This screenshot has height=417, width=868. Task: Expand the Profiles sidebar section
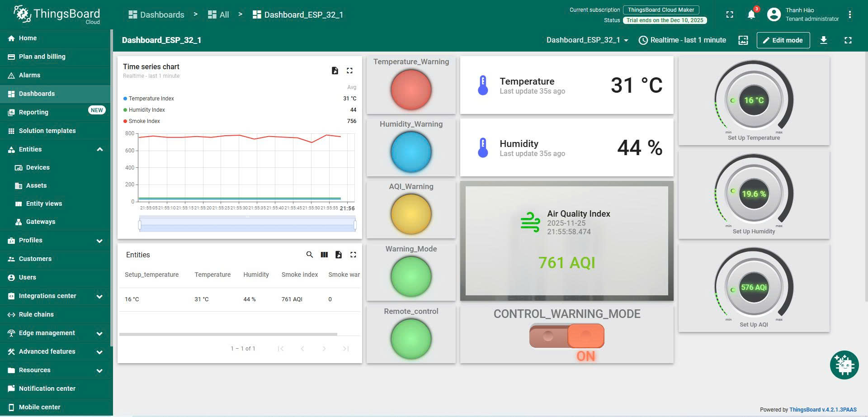tap(99, 241)
